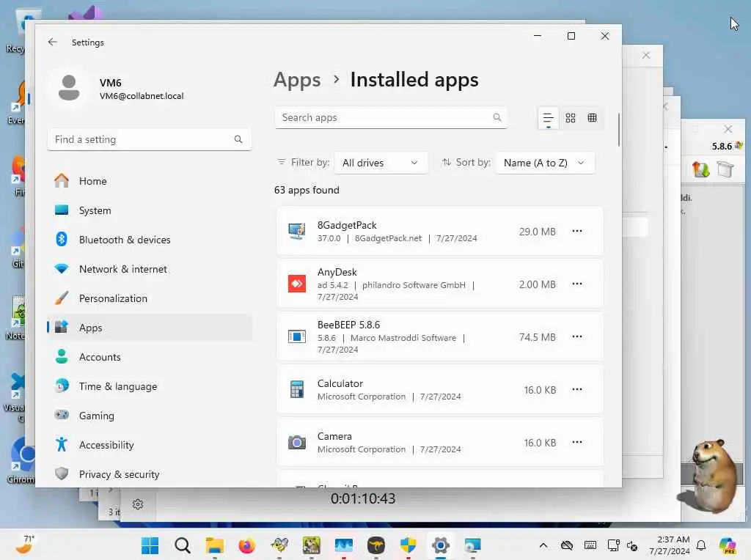This screenshot has height=560, width=751.
Task: Open touch keyboard tray icon
Action: 590,545
